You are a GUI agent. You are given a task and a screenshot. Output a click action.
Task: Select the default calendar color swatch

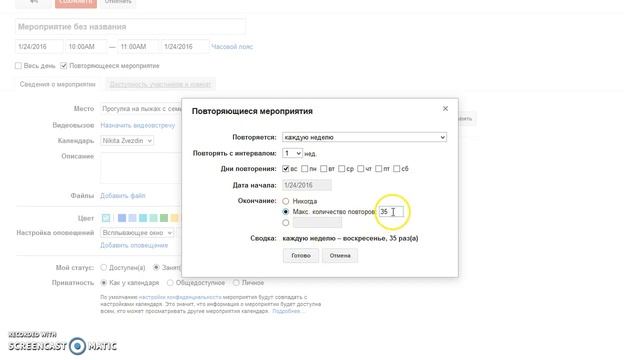tap(106, 218)
